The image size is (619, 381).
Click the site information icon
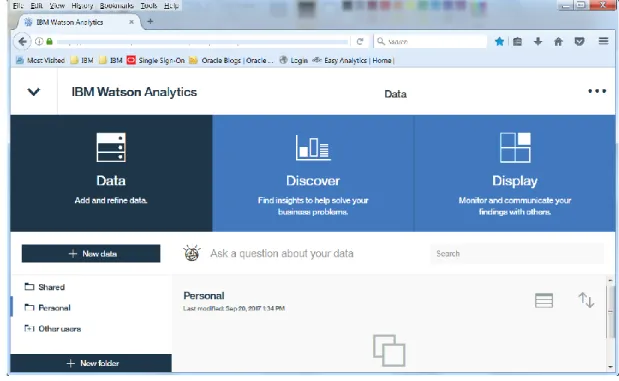click(39, 41)
